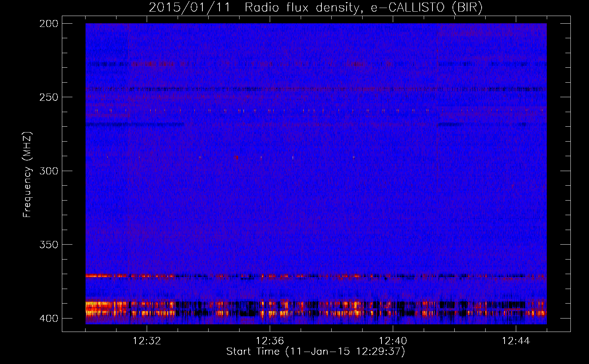Viewport: 589px width, 364px height.
Task: Select the 12:32 time tick label
Action: click(147, 341)
